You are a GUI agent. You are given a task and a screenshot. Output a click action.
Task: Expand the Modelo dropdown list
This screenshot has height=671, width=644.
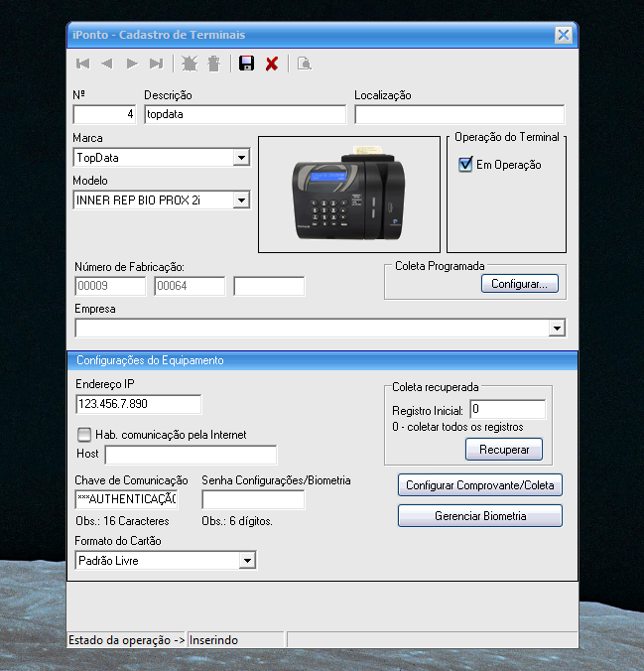pos(241,201)
